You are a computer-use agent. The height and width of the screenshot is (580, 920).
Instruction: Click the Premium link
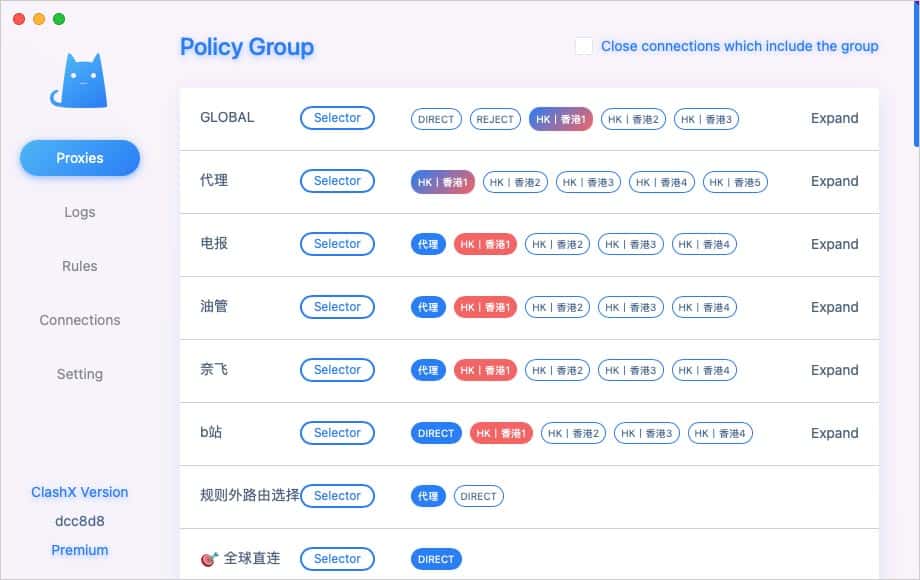coord(79,550)
